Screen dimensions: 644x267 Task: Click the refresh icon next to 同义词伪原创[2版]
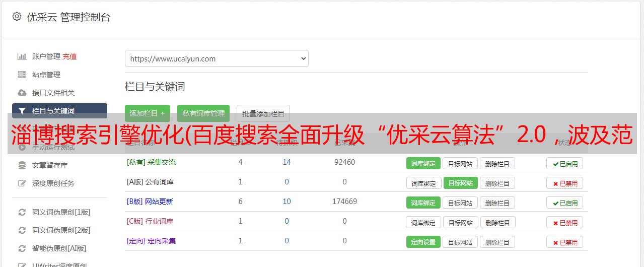[x=22, y=230]
